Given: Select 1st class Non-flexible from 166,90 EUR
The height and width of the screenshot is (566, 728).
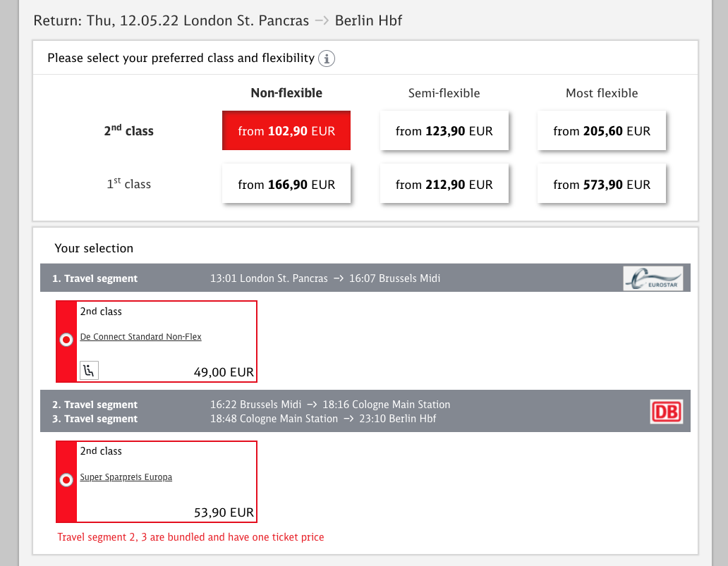Looking at the screenshot, I should coord(286,185).
